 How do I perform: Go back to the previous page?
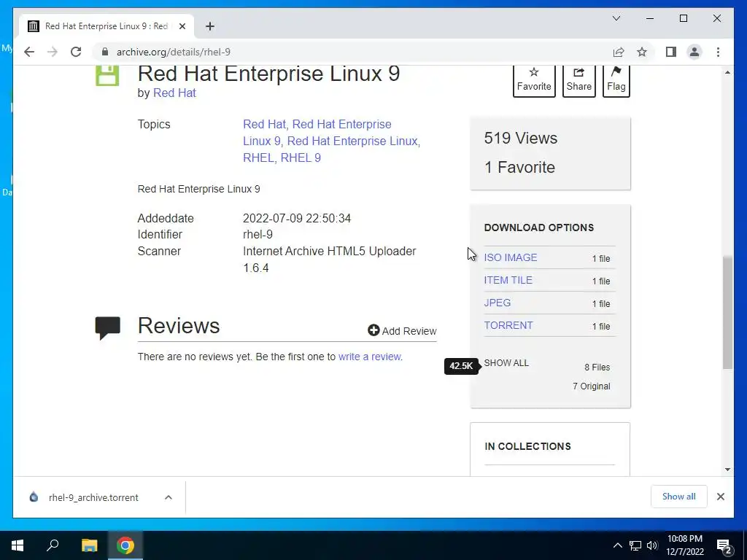pos(29,52)
